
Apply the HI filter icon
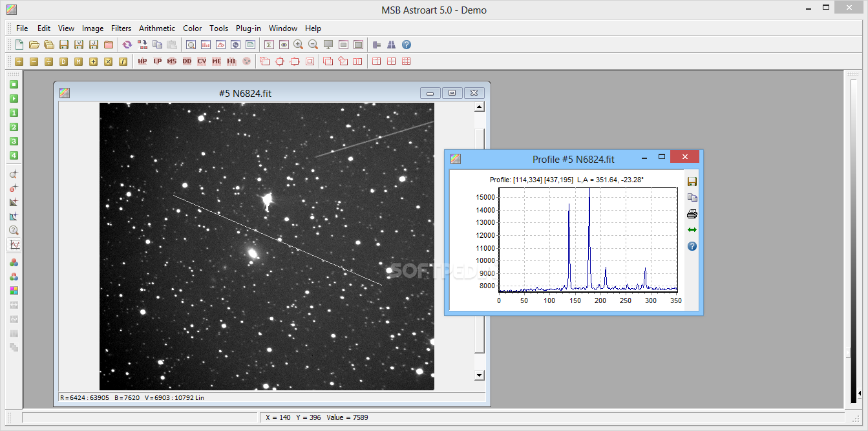pos(231,61)
